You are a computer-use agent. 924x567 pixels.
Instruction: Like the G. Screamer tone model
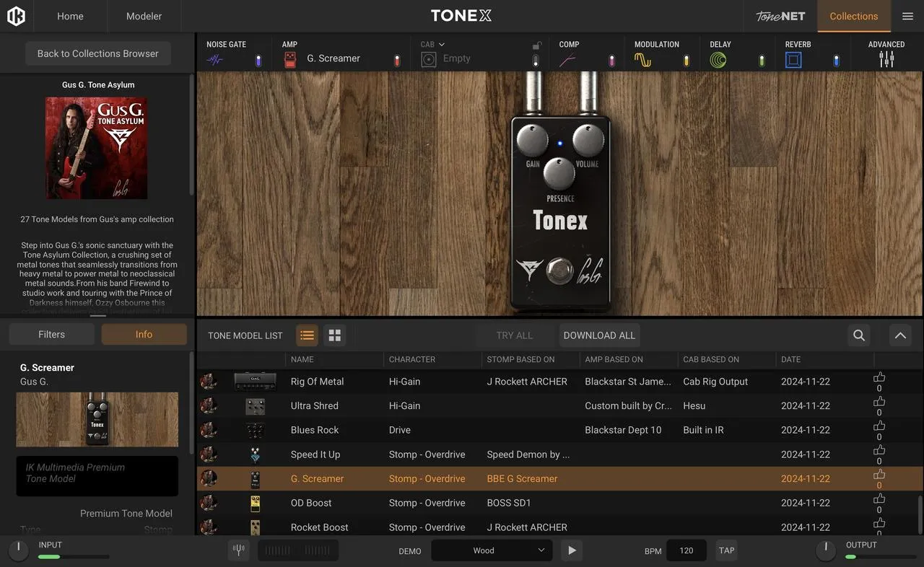pos(879,475)
